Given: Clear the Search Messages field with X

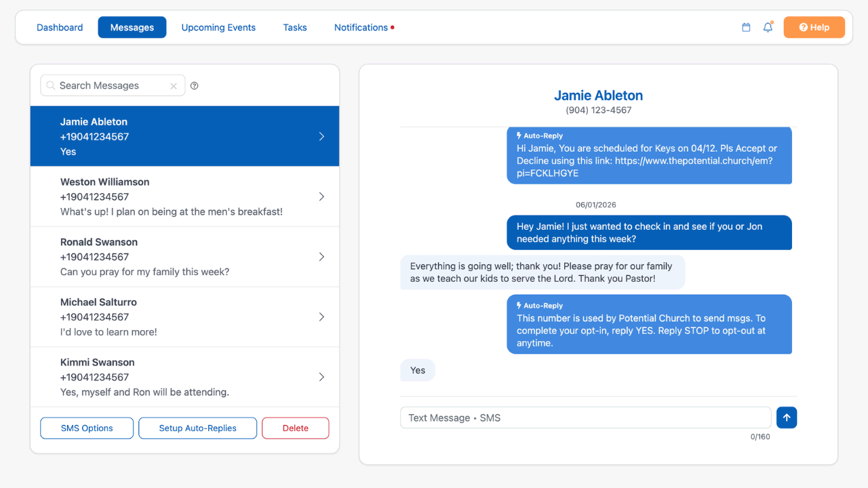Looking at the screenshot, I should pyautogui.click(x=174, y=86).
